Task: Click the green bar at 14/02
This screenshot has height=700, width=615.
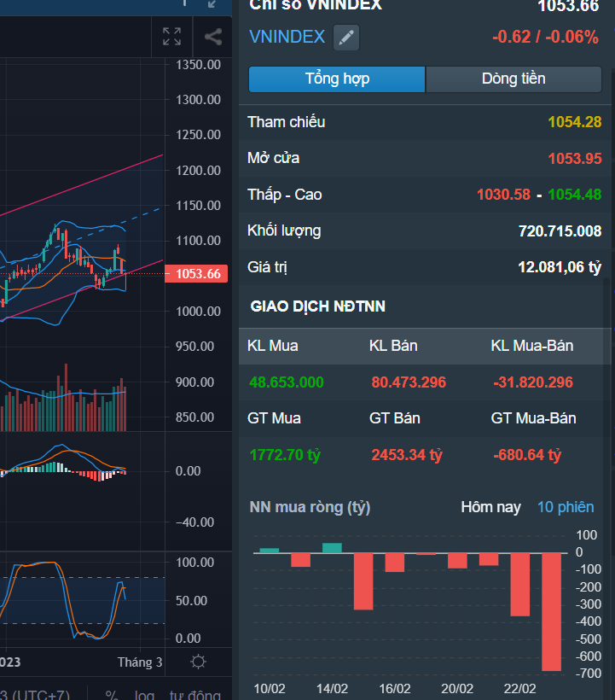Action: point(332,548)
